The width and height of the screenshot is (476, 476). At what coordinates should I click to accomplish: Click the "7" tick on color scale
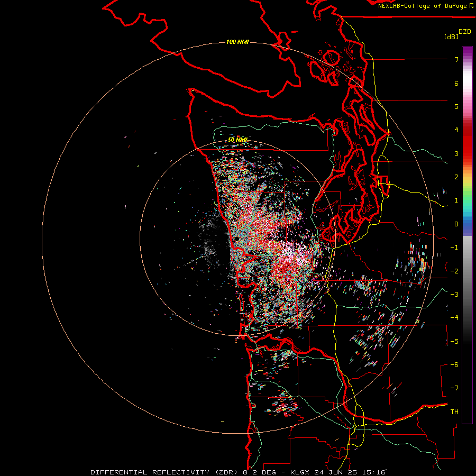[x=456, y=59]
